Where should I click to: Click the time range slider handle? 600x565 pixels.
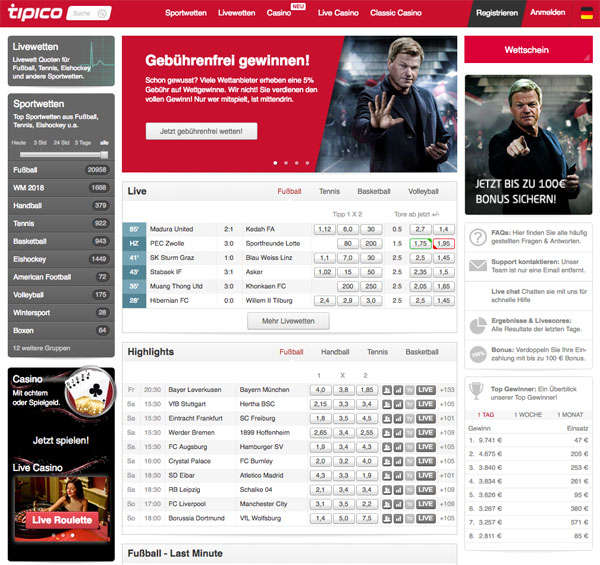(104, 155)
